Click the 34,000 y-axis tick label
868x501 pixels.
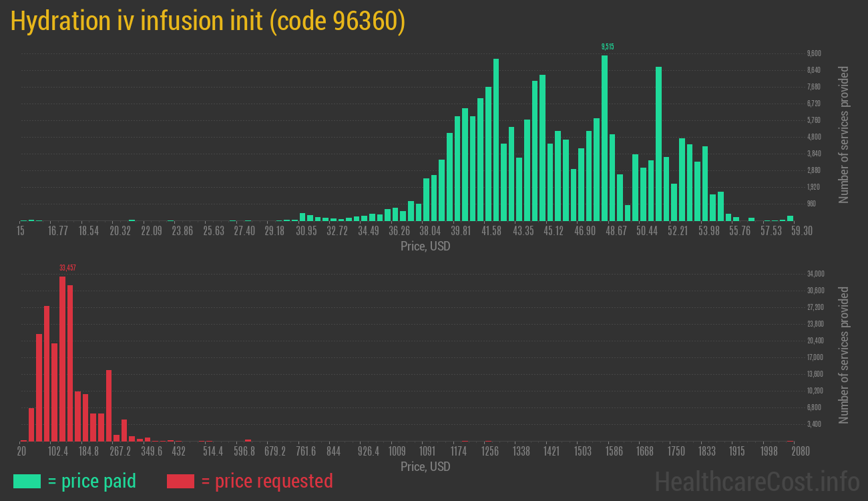pyautogui.click(x=815, y=274)
